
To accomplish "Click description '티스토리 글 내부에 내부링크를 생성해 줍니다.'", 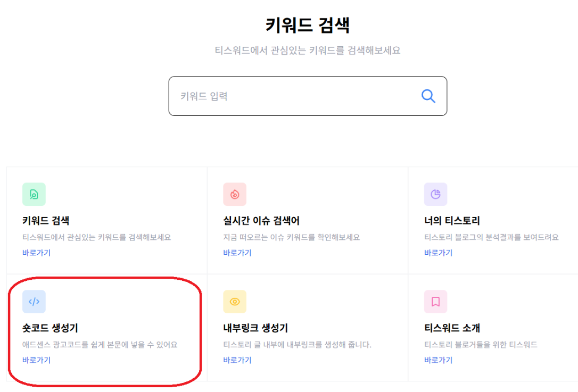I will click(297, 345).
